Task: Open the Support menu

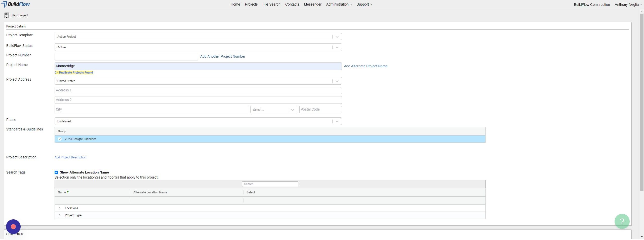Action: coord(364,4)
